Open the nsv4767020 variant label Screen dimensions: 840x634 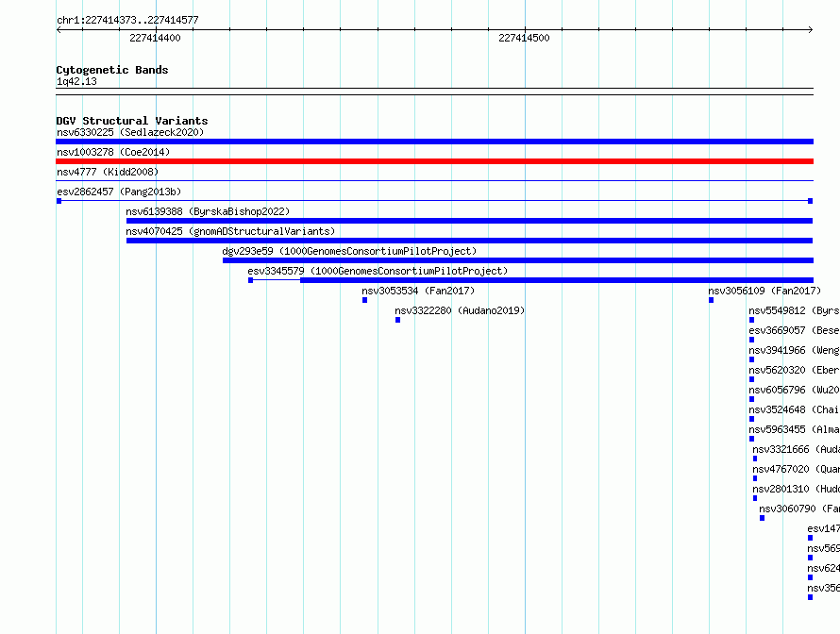796,469
